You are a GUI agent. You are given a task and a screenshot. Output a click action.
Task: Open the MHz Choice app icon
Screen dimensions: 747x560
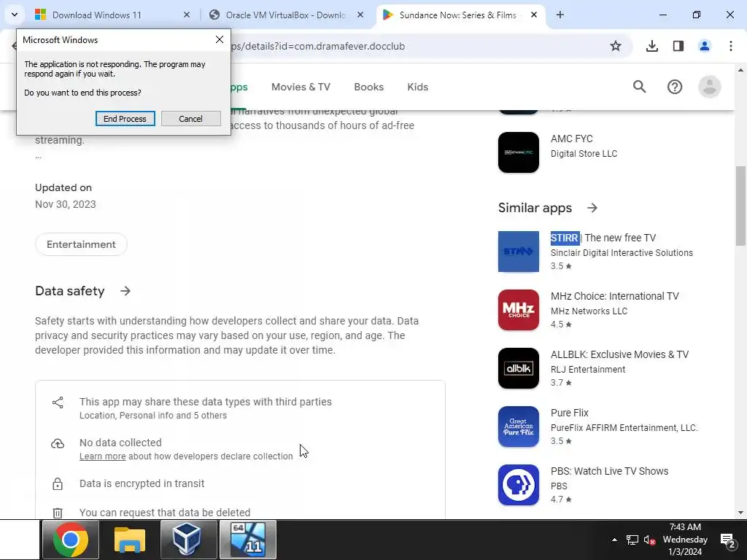(519, 310)
